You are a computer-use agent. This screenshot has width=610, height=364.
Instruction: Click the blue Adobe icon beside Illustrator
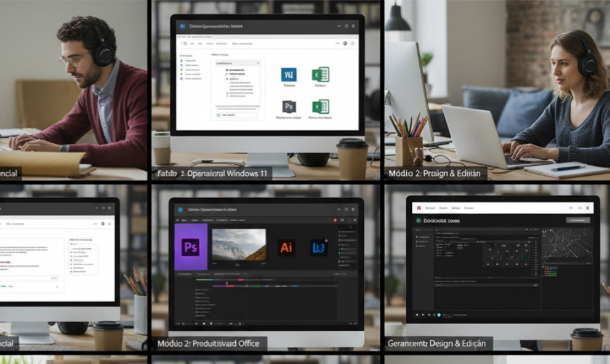coord(319,247)
